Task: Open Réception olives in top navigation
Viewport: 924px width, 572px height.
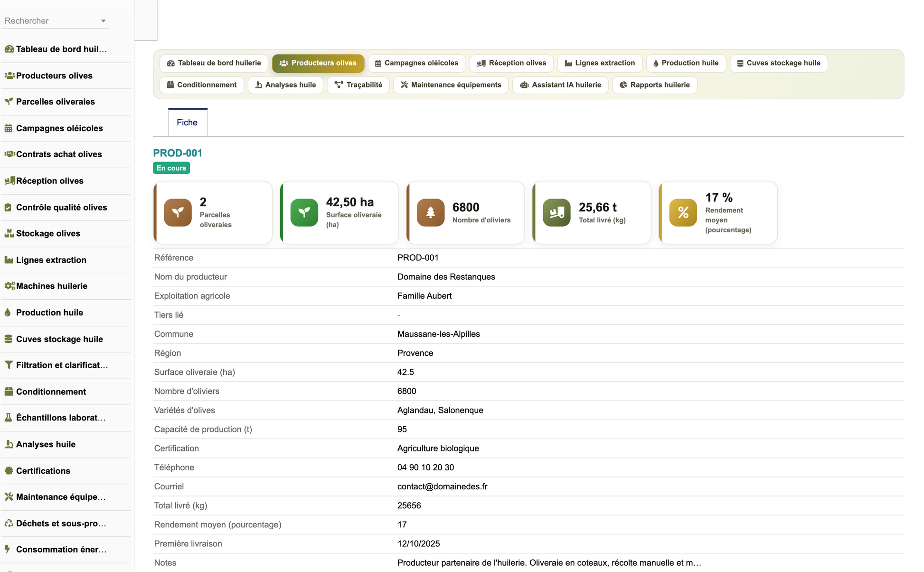Action: click(x=511, y=63)
